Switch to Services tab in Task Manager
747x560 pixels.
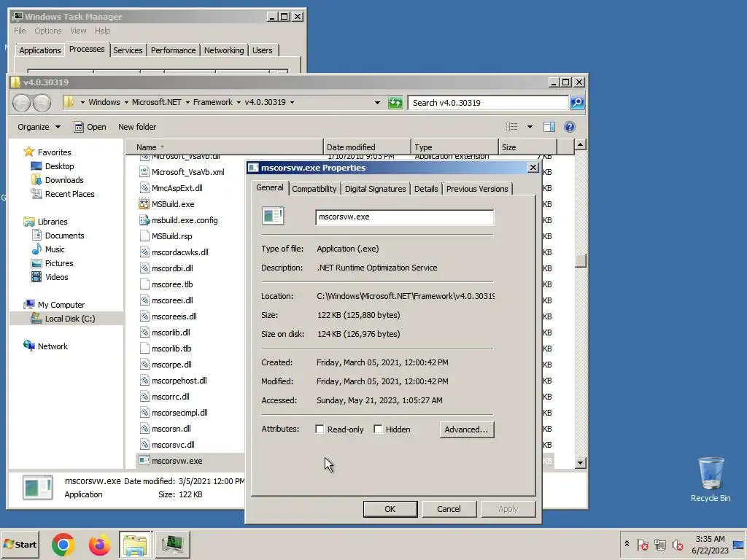(128, 50)
